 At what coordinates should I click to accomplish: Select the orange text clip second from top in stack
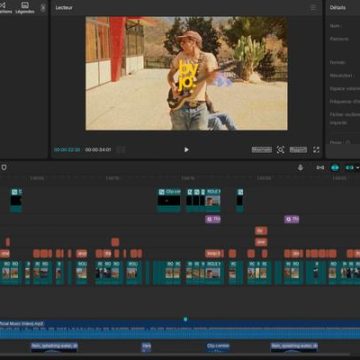pyautogui.click(x=261, y=242)
